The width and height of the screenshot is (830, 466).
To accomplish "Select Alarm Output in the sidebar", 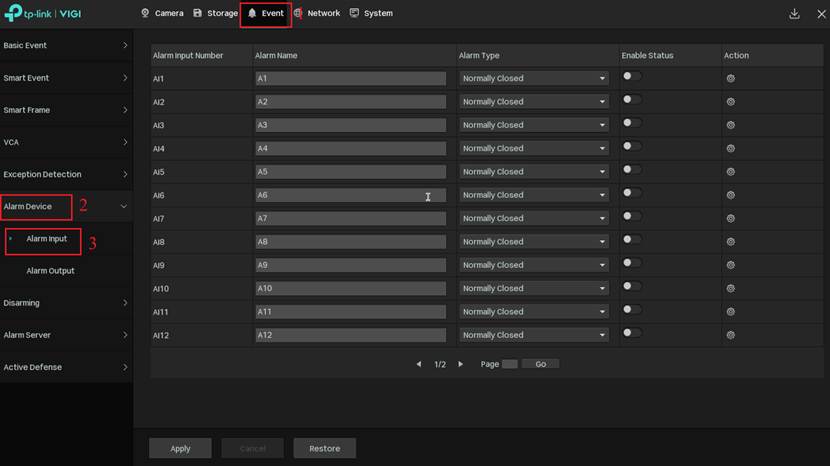I will pyautogui.click(x=50, y=271).
